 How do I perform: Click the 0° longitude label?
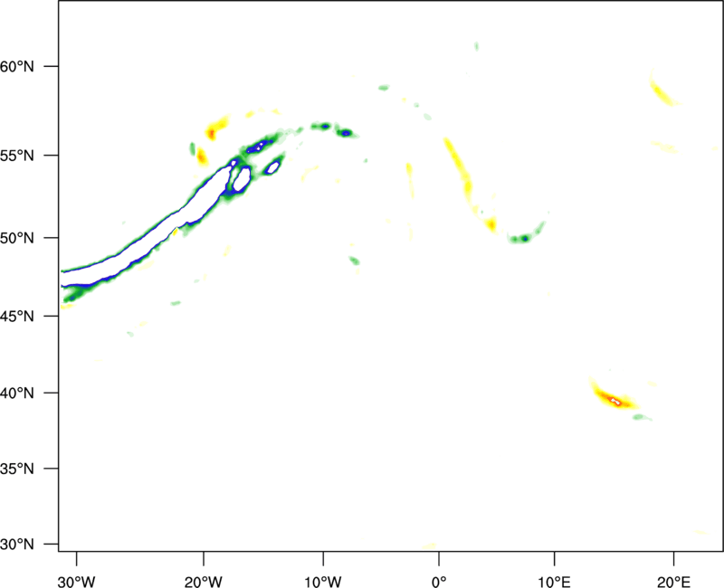pyautogui.click(x=439, y=582)
